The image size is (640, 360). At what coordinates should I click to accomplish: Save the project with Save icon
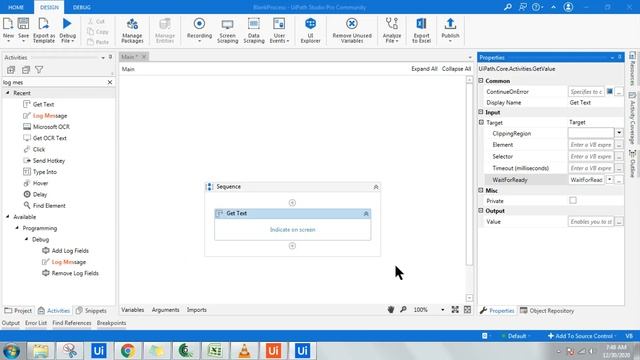pyautogui.click(x=23, y=24)
